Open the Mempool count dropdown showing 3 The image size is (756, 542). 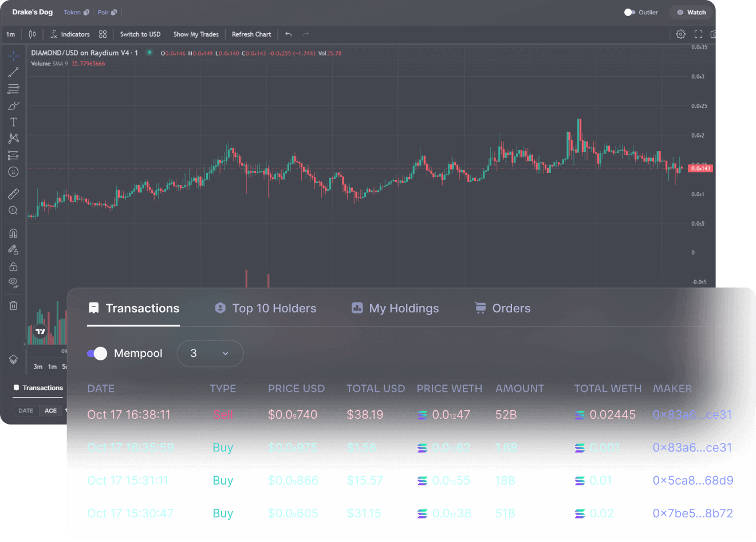tap(210, 354)
